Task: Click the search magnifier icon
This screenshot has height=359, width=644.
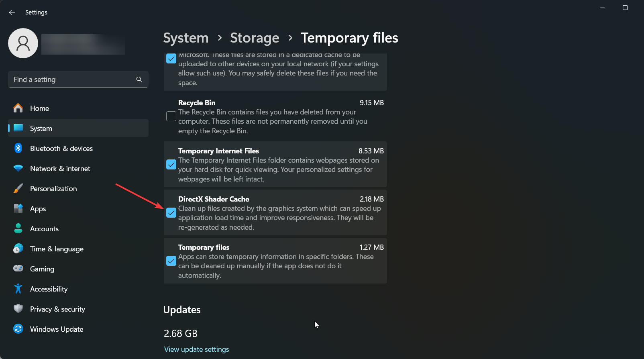Action: (x=139, y=80)
